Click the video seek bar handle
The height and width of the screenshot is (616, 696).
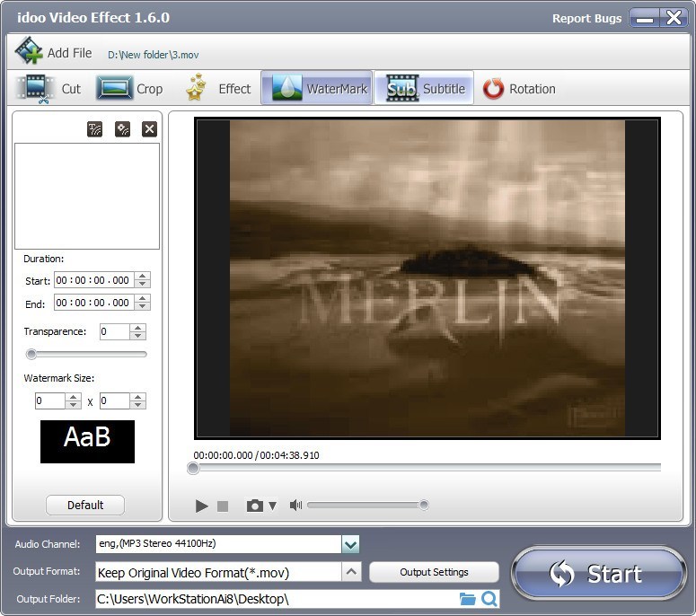pyautogui.click(x=193, y=468)
